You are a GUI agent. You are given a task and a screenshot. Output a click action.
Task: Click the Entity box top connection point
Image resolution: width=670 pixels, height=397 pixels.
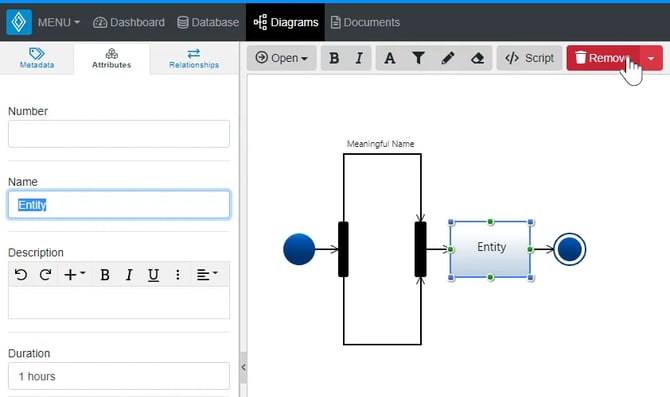[x=491, y=222]
